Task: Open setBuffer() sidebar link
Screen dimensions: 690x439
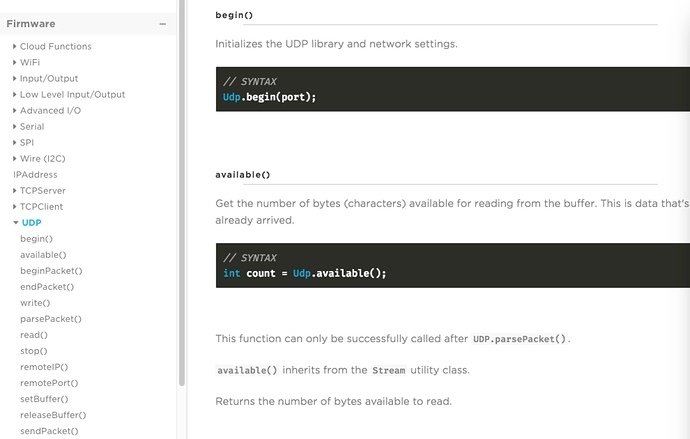Action: (x=44, y=399)
